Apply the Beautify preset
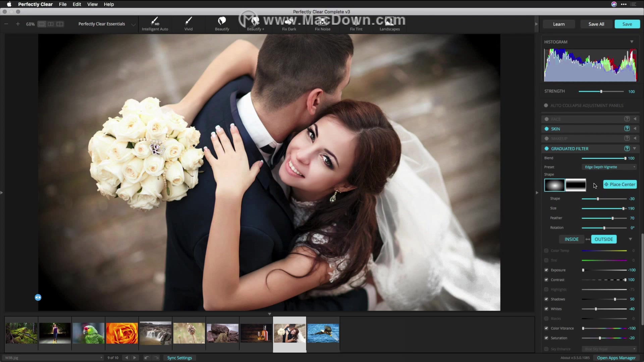644x362 pixels. 222,24
